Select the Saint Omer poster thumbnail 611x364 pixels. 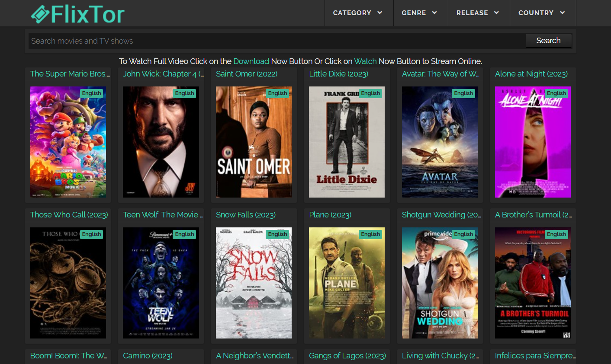click(x=254, y=142)
